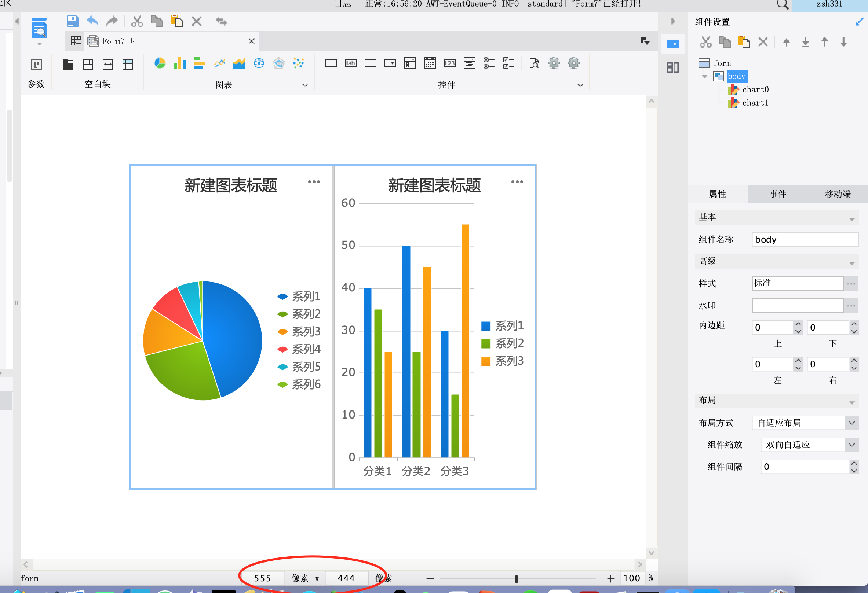Switch to the 移动端 tab
Screen dimensions: 868x593
838,194
